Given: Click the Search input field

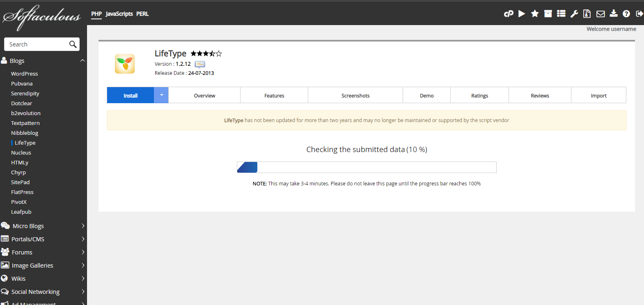Looking at the screenshot, I should 37,44.
